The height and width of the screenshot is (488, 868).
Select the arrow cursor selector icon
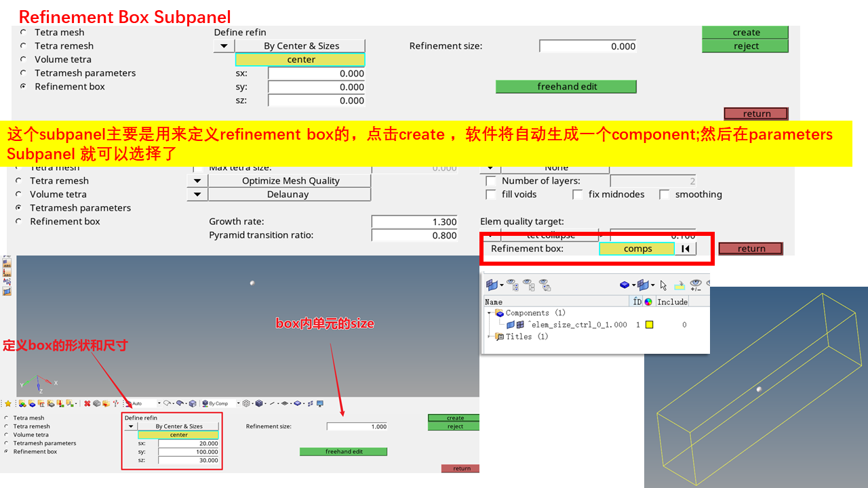663,285
